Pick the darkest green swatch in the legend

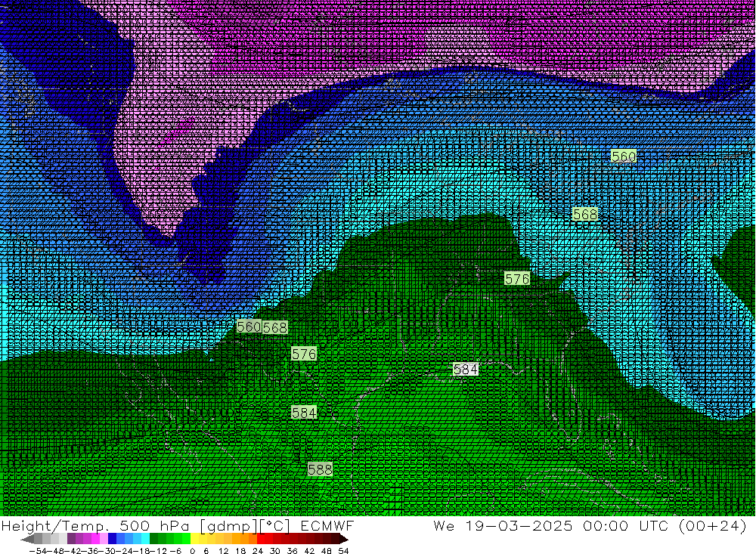153,539
